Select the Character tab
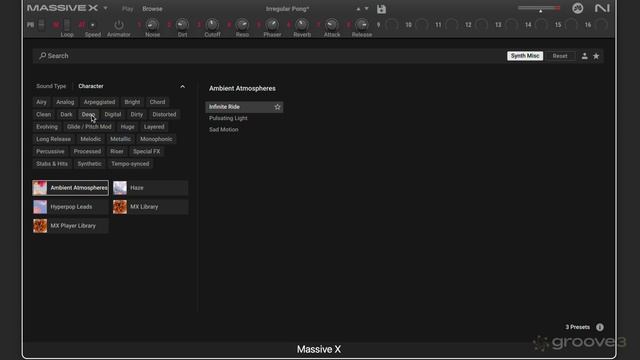 [x=91, y=86]
